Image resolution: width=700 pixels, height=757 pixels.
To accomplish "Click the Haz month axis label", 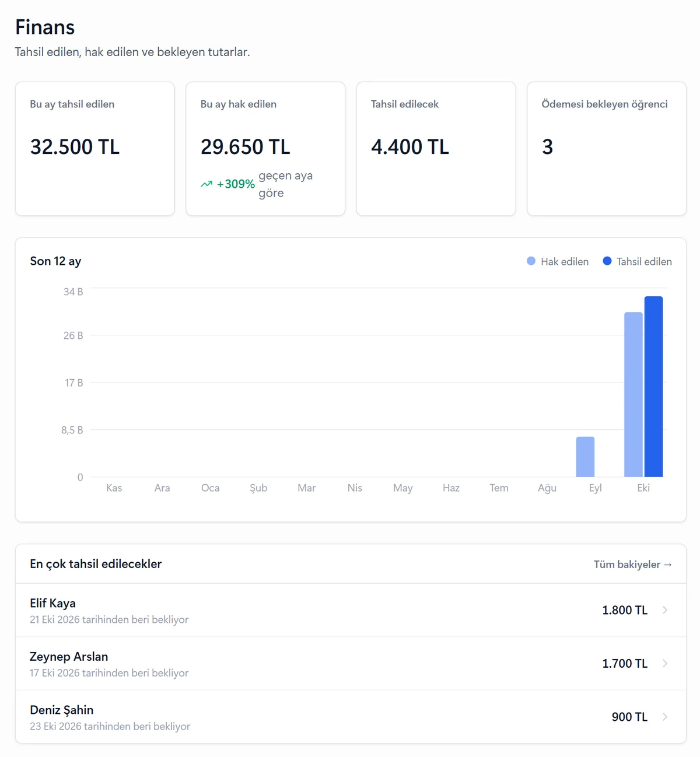I will pos(451,488).
